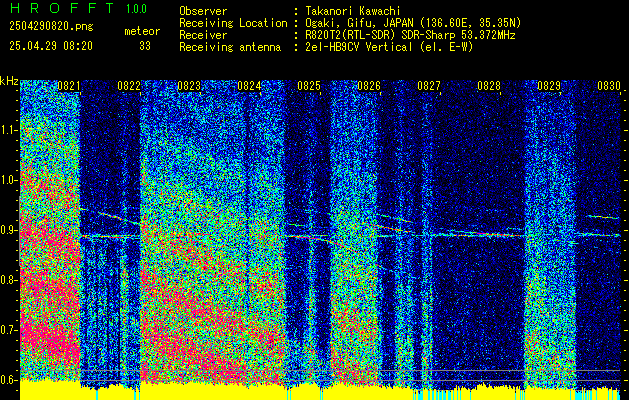
Task: Click the 1.1 frequency axis label
Action: pos(8,130)
